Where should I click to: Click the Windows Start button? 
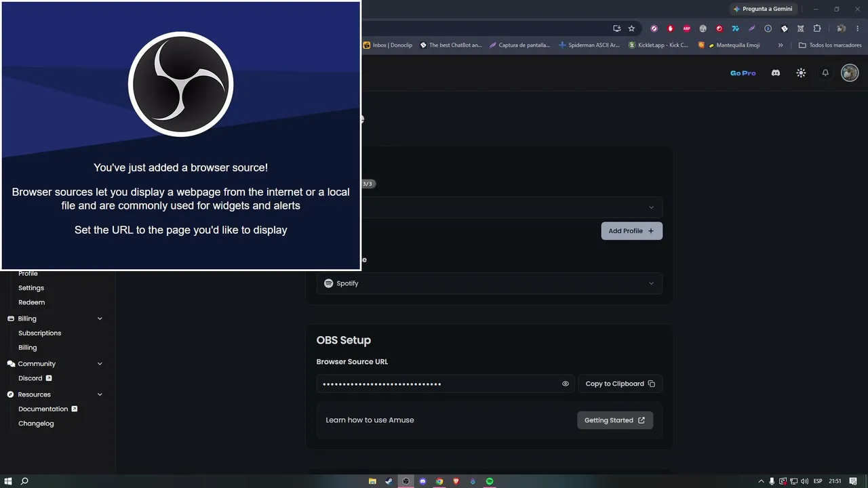pos(9,481)
